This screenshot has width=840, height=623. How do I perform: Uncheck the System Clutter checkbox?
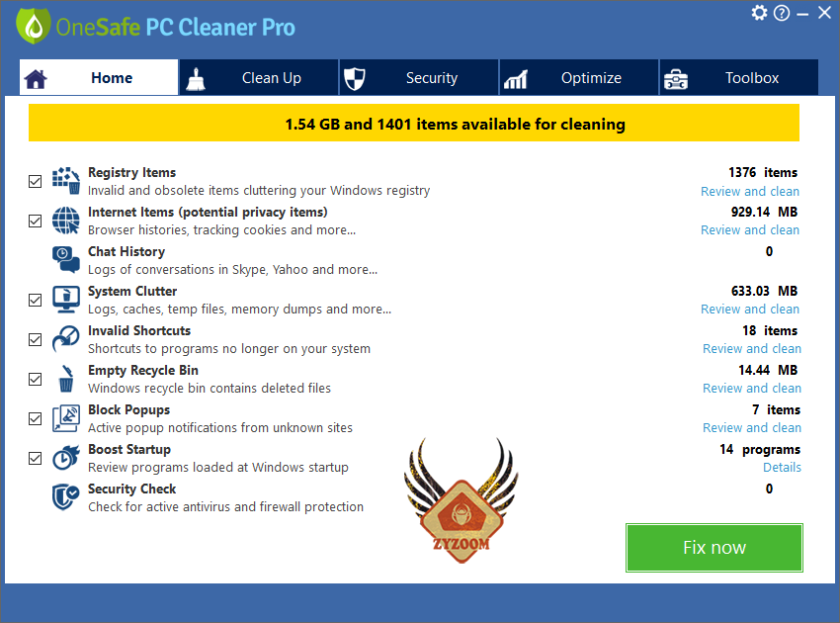(x=35, y=300)
